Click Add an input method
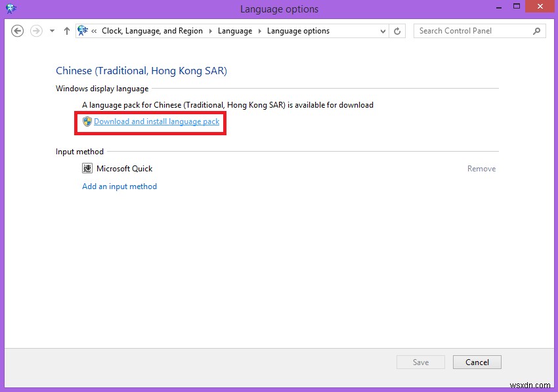Image resolution: width=558 pixels, height=392 pixels. click(x=119, y=186)
